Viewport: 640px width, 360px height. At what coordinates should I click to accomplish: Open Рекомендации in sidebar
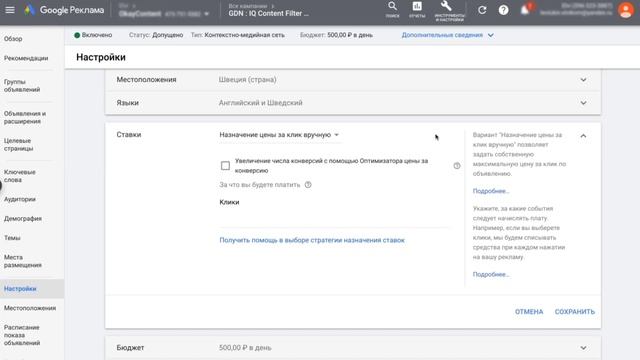click(26, 58)
